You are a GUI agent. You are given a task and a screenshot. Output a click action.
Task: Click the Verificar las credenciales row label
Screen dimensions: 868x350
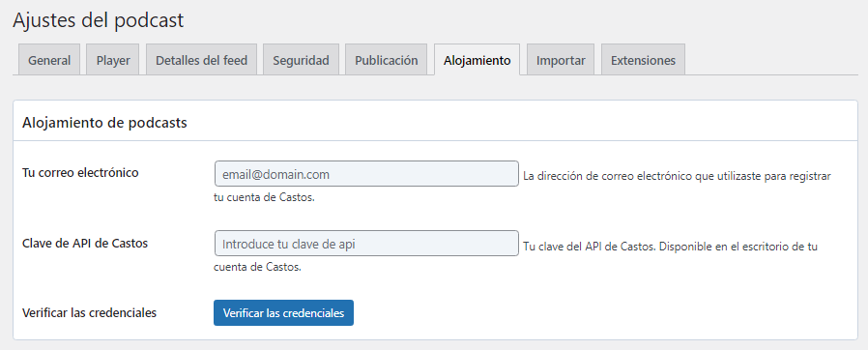(x=89, y=313)
